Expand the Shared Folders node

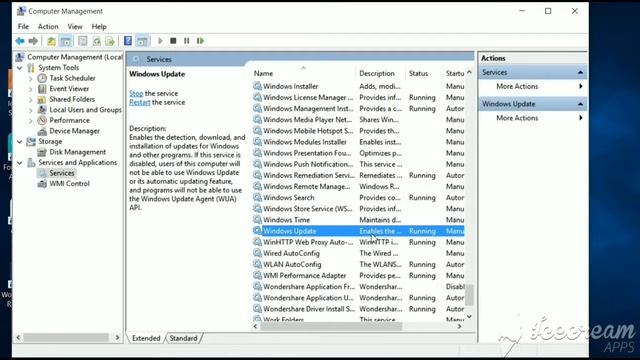click(x=31, y=99)
